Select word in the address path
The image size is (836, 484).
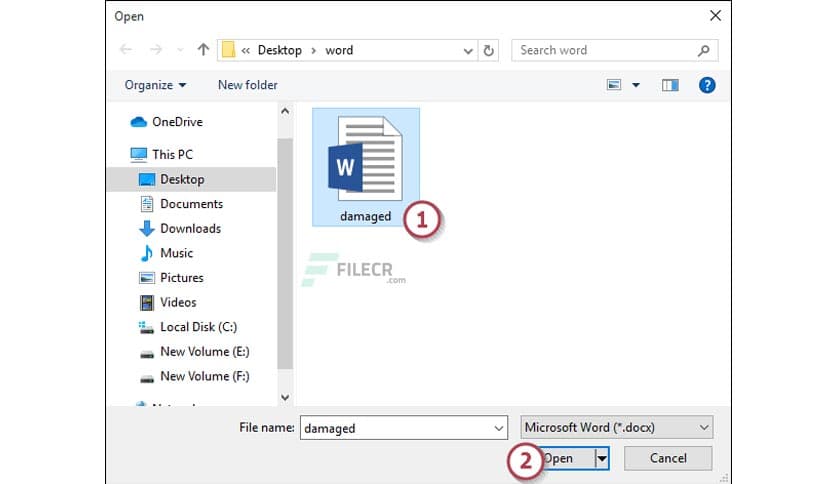pos(339,50)
